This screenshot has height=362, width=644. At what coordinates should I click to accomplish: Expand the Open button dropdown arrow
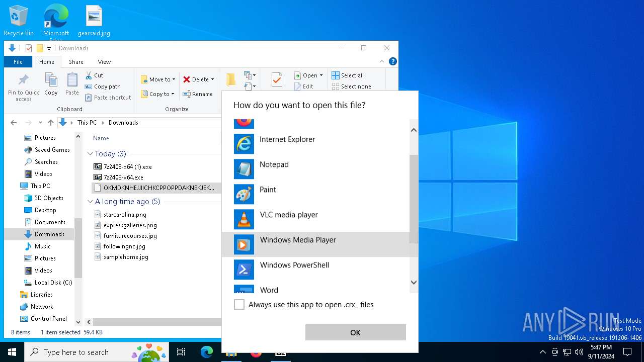click(x=321, y=75)
